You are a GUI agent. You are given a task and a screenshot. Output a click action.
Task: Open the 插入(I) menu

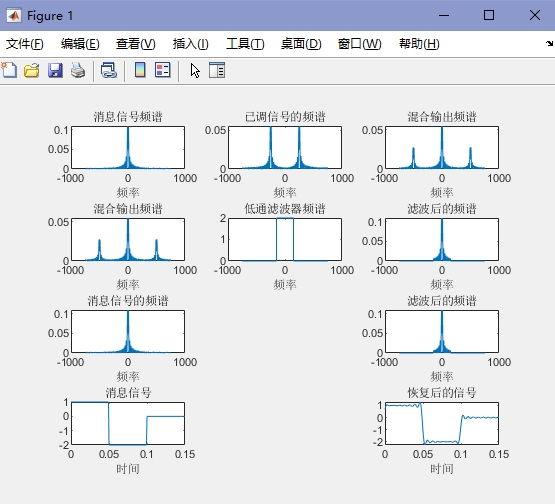190,44
